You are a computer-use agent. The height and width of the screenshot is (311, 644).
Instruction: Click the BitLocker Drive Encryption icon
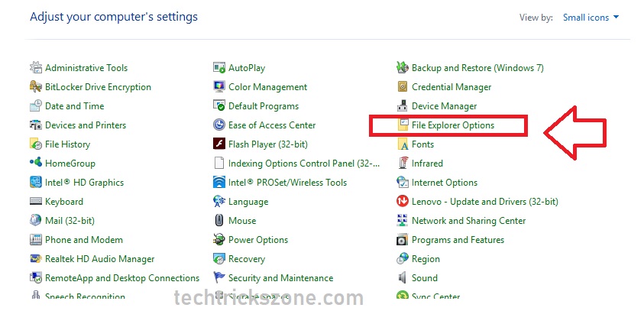tap(36, 87)
